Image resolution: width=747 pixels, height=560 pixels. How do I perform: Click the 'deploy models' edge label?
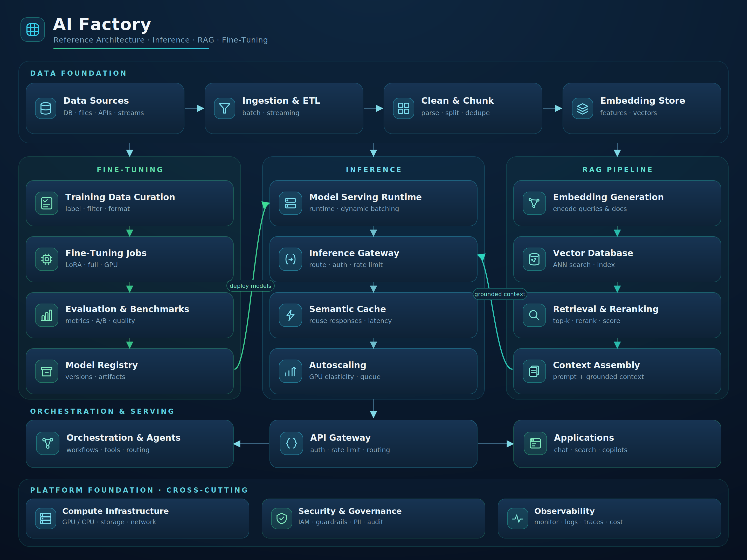(x=250, y=286)
